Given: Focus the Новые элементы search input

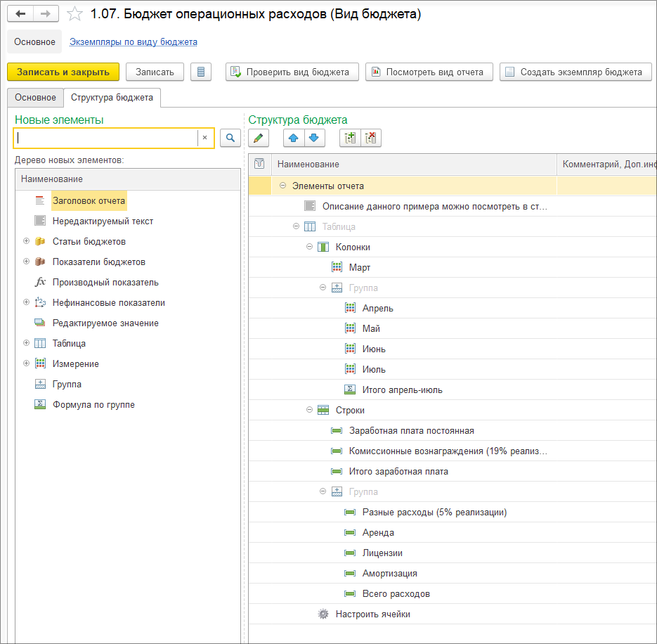Looking at the screenshot, I should [x=107, y=138].
